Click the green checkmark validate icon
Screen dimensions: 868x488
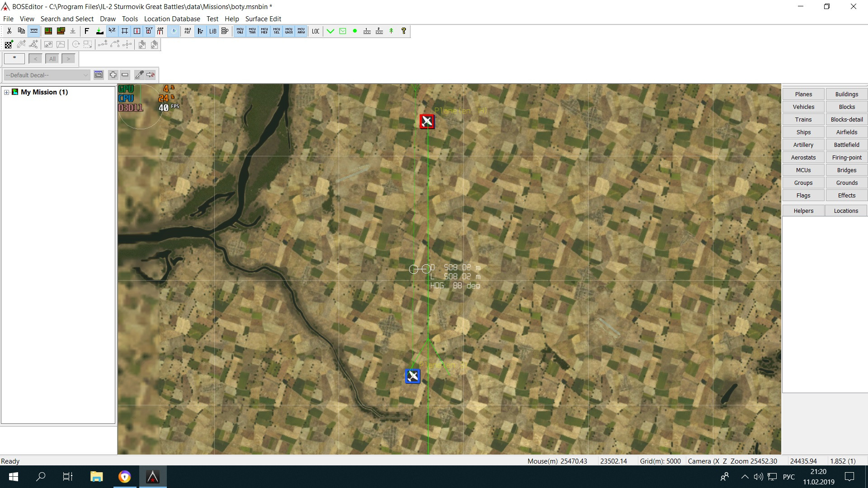[330, 31]
